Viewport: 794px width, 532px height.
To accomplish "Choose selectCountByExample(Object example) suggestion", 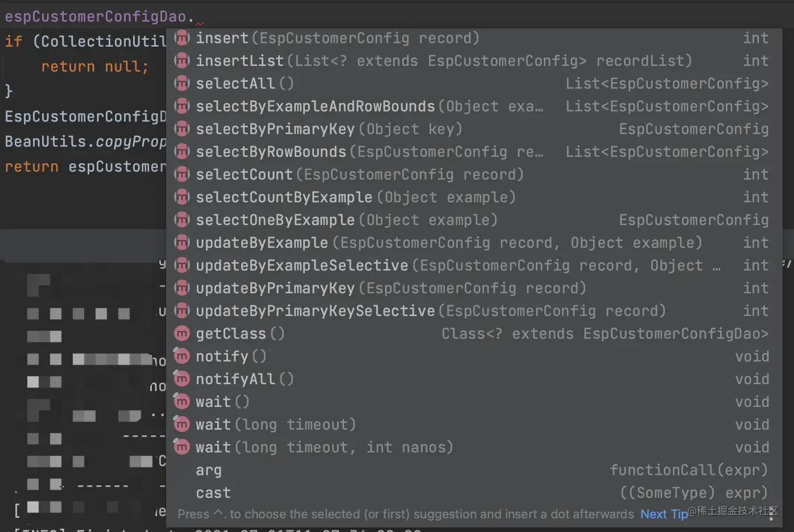I will click(x=474, y=197).
